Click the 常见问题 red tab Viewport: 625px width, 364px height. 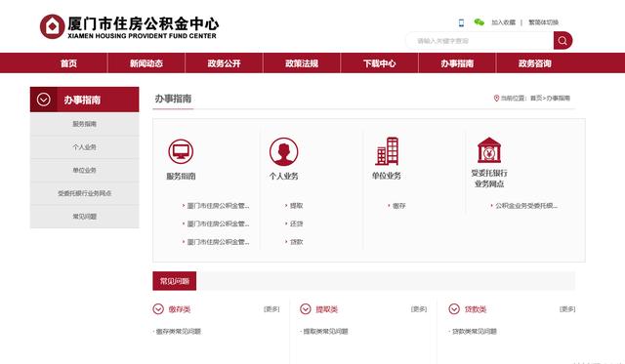pyautogui.click(x=174, y=281)
